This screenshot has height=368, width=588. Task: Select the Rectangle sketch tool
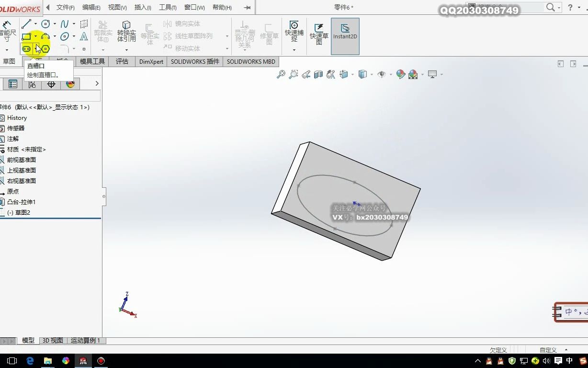26,36
